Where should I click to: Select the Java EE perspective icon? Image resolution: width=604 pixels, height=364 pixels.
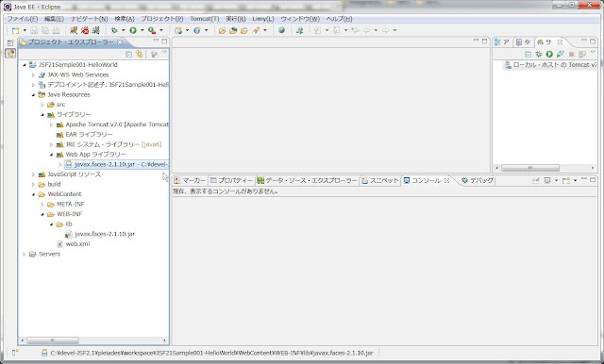click(10, 54)
